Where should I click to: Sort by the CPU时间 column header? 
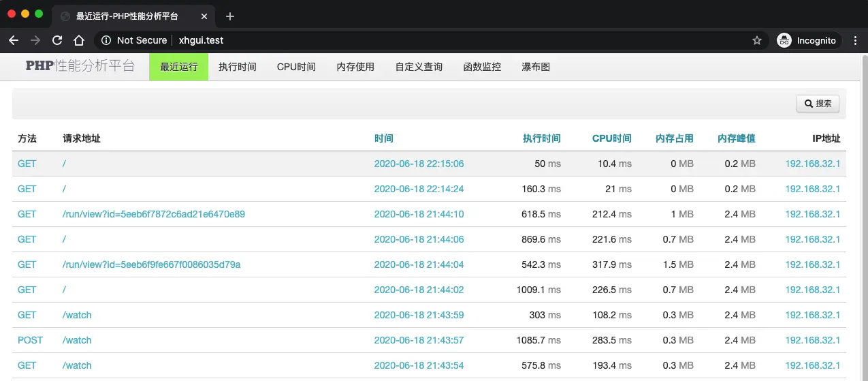click(x=612, y=138)
